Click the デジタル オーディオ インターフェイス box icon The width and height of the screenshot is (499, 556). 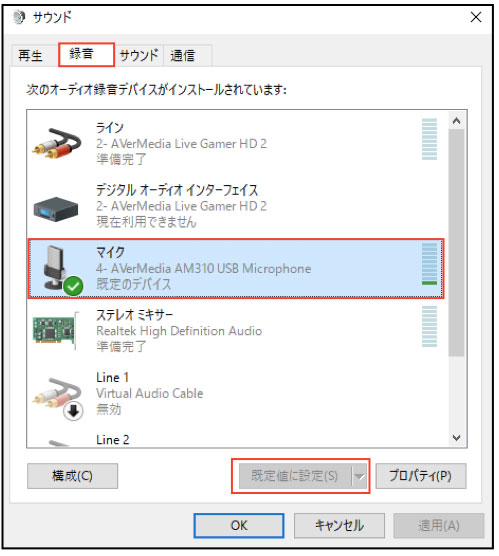click(x=56, y=209)
